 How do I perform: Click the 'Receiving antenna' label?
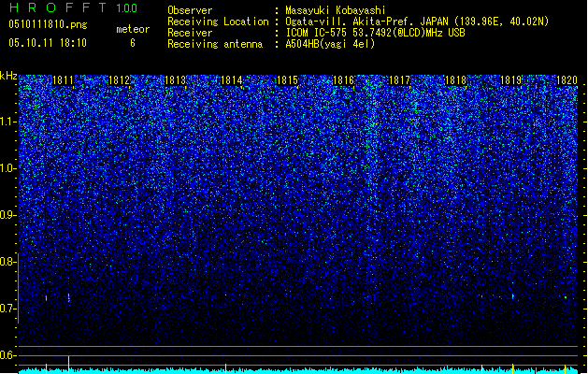[215, 44]
